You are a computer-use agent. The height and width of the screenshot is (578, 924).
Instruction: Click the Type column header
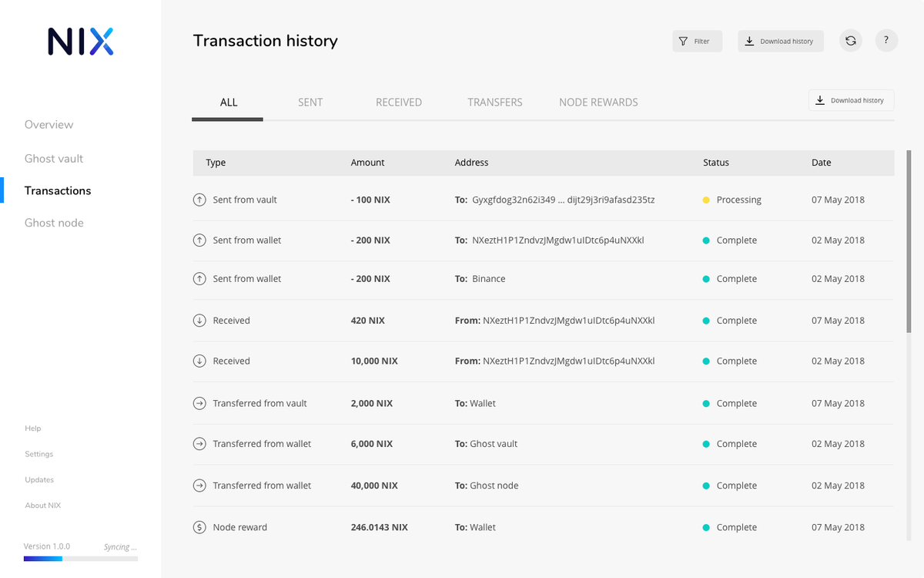(216, 163)
